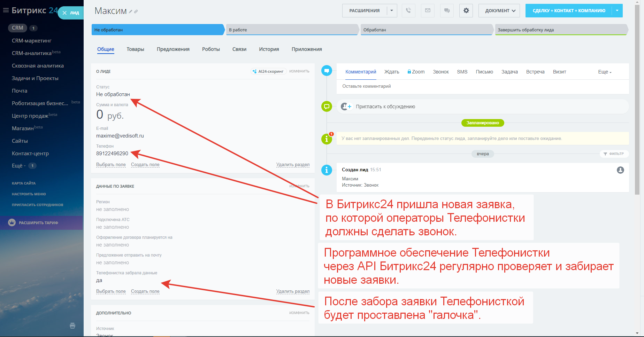This screenshot has width=644, height=337.
Task: Select the Общие tab
Action: tap(106, 49)
